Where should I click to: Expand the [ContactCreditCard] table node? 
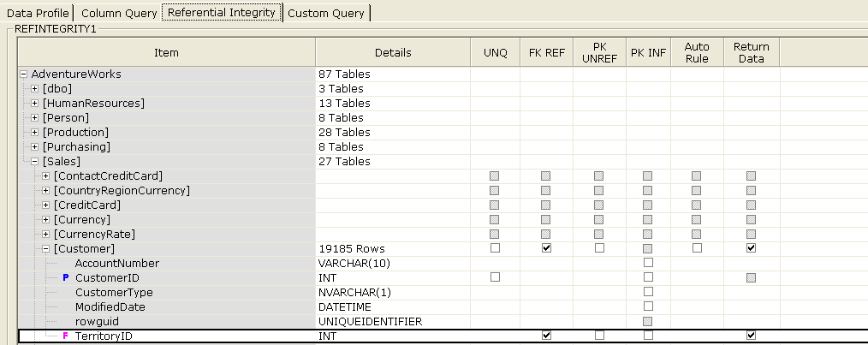pyautogui.click(x=46, y=175)
